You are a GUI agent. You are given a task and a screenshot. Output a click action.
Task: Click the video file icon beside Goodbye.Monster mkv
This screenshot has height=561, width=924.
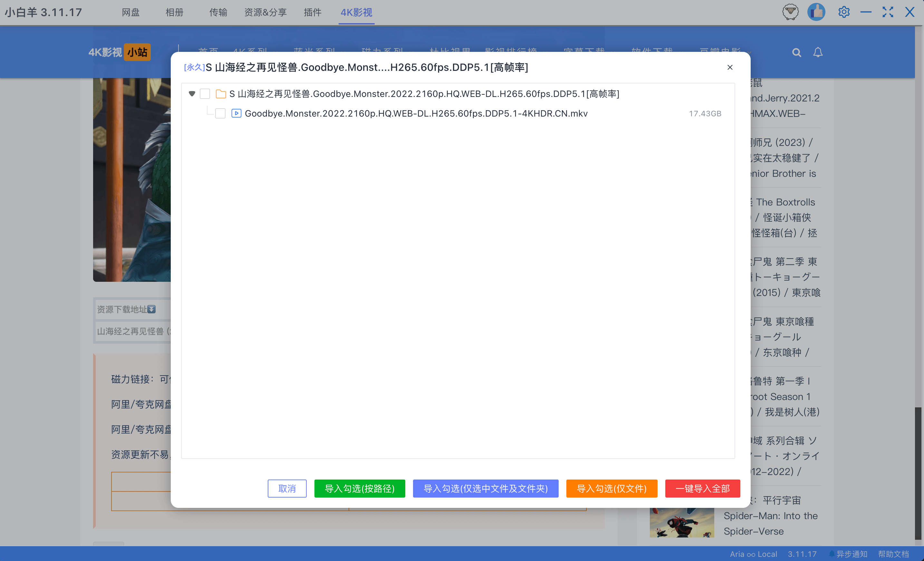tap(236, 113)
